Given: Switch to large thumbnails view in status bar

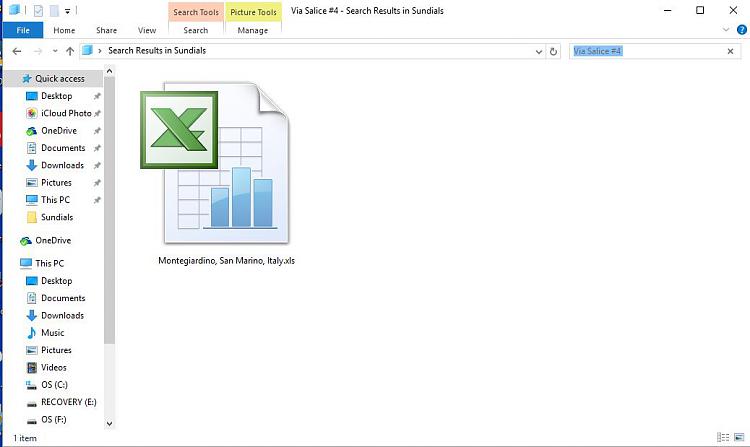Looking at the screenshot, I should coord(739,437).
